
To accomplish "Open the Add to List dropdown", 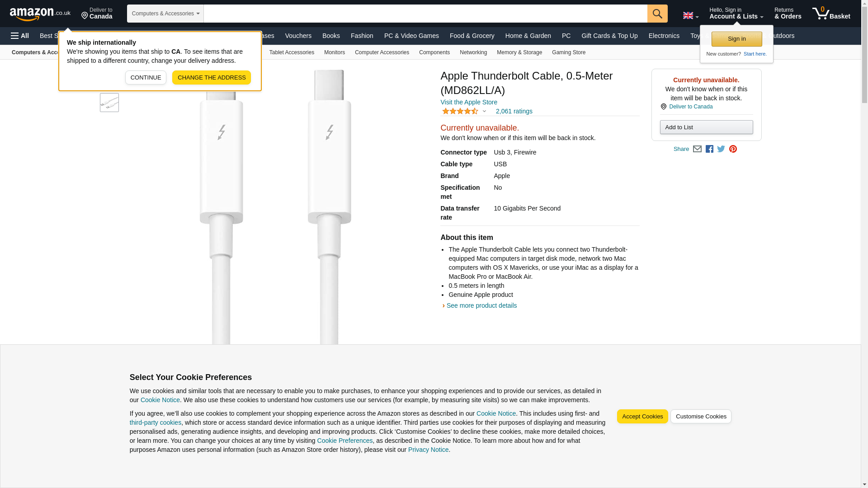I will (x=706, y=127).
